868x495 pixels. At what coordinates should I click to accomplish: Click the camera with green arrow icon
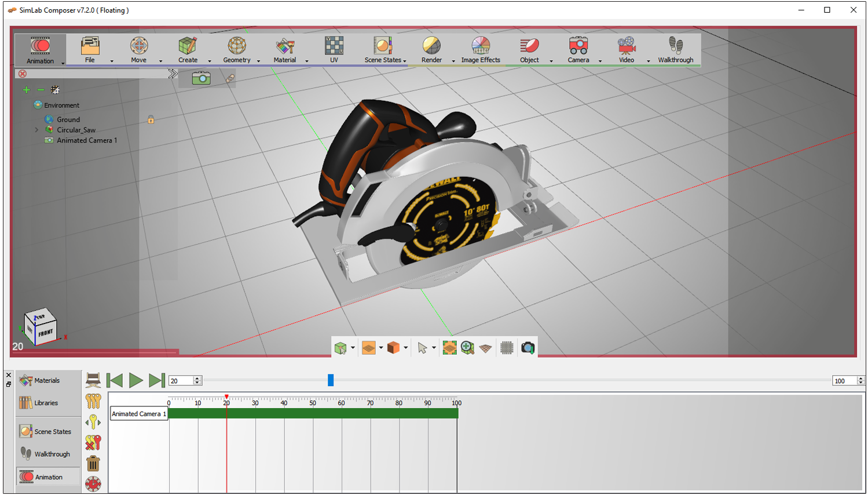point(528,348)
